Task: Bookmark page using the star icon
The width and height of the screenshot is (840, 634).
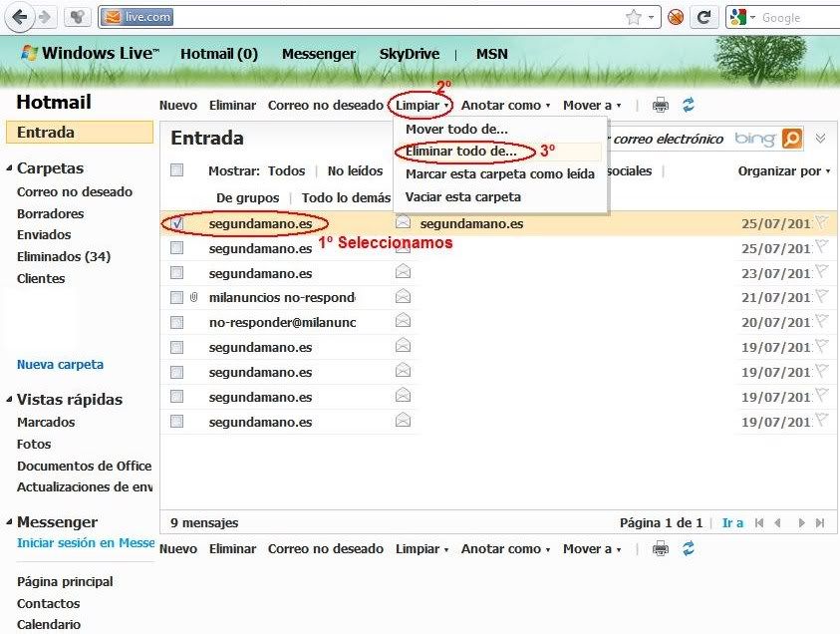Action: point(633,18)
